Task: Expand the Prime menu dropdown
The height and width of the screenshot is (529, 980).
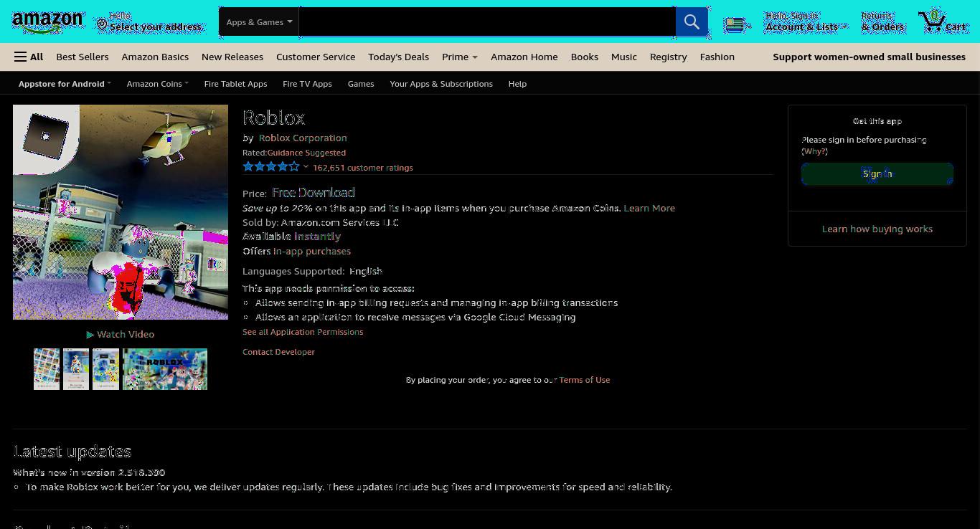Action: tap(459, 57)
